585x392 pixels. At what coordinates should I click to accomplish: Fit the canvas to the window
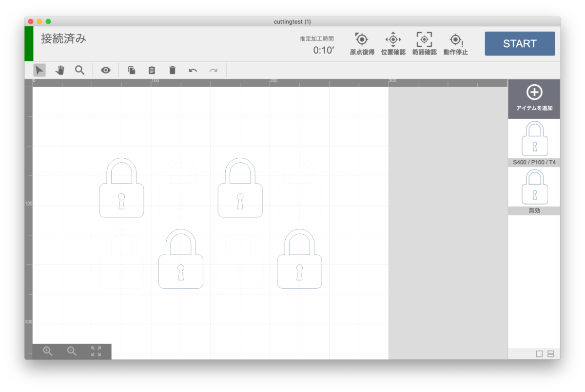[96, 351]
